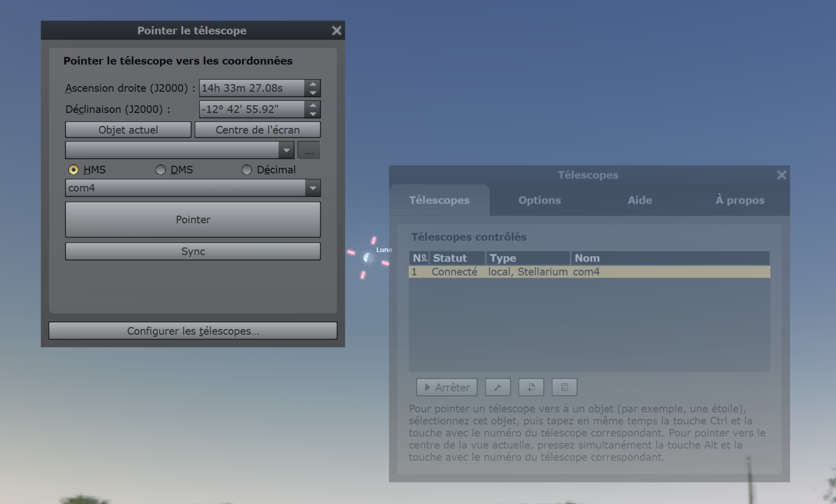The height and width of the screenshot is (504, 836).
Task: Expand the com4 telescope dropdown in pointing dialog
Action: [313, 188]
